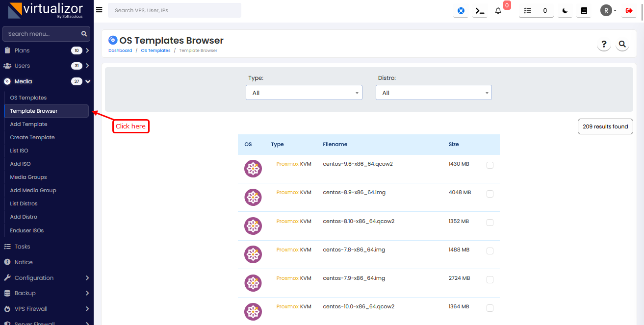Toggle dark mode with moon icon
The image size is (644, 325).
tap(565, 11)
